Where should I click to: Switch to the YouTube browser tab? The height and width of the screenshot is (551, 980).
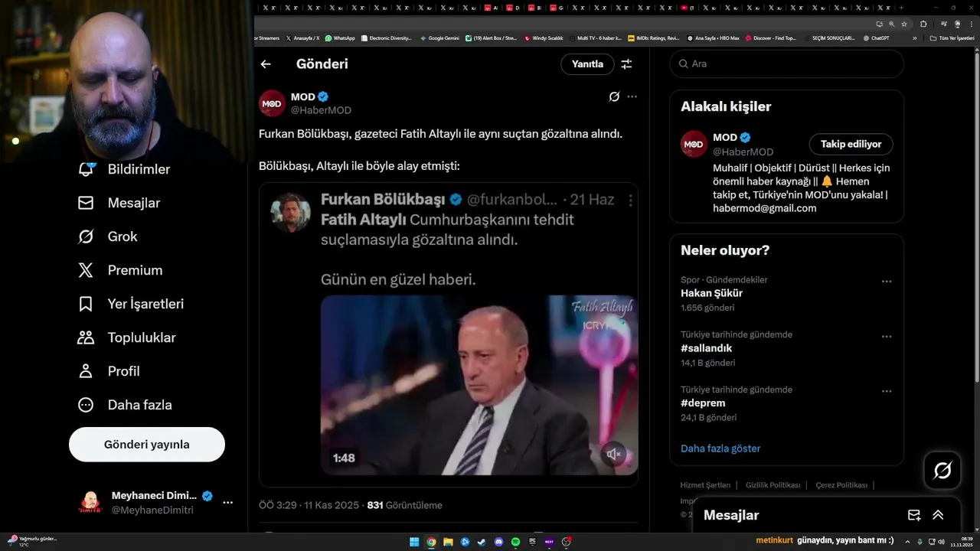tap(688, 8)
